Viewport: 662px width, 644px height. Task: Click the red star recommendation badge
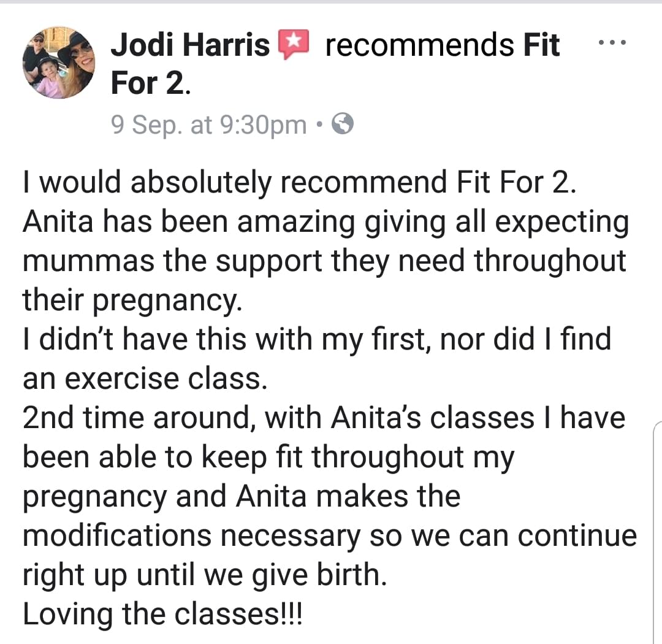294,44
